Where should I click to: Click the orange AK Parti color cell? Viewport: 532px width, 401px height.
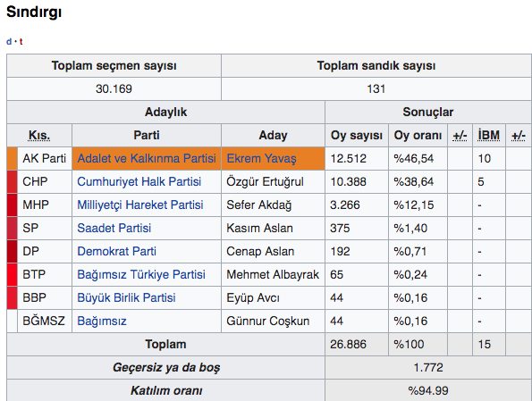(x=12, y=158)
